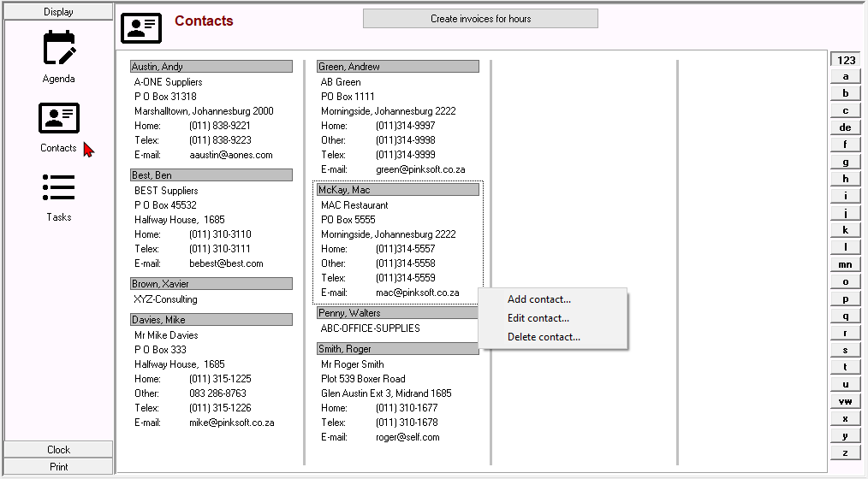Jump to contacts starting with k
The width and height of the screenshot is (868, 479).
pos(845,231)
